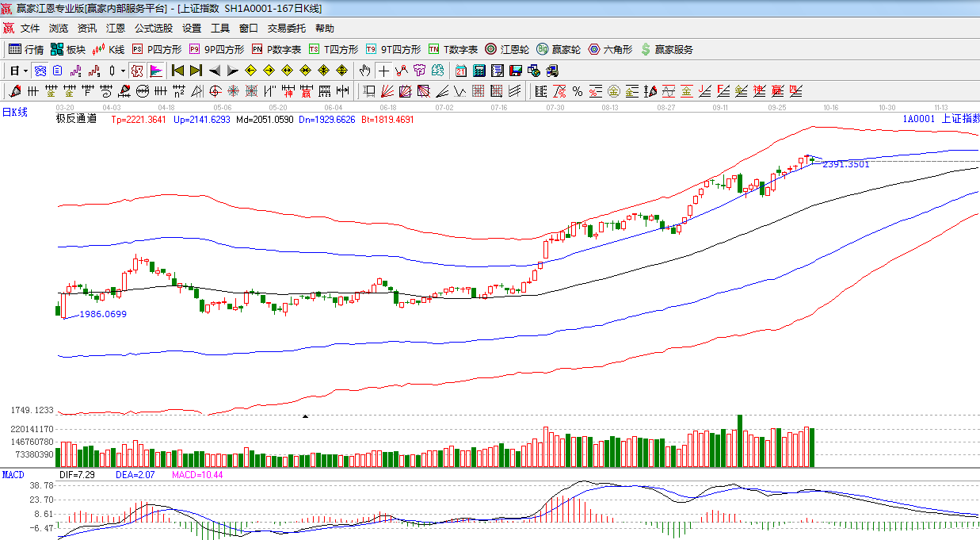This screenshot has width=980, height=540.
Task: Toggle the crosshair cursor button
Action: (x=383, y=71)
